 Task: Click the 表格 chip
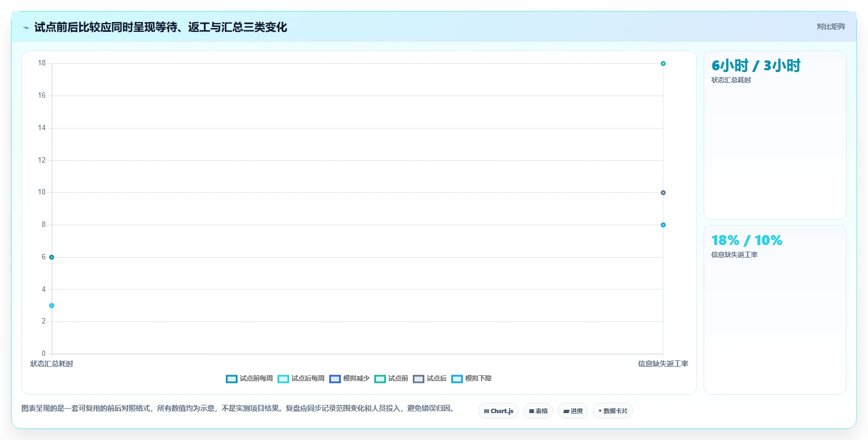click(538, 411)
